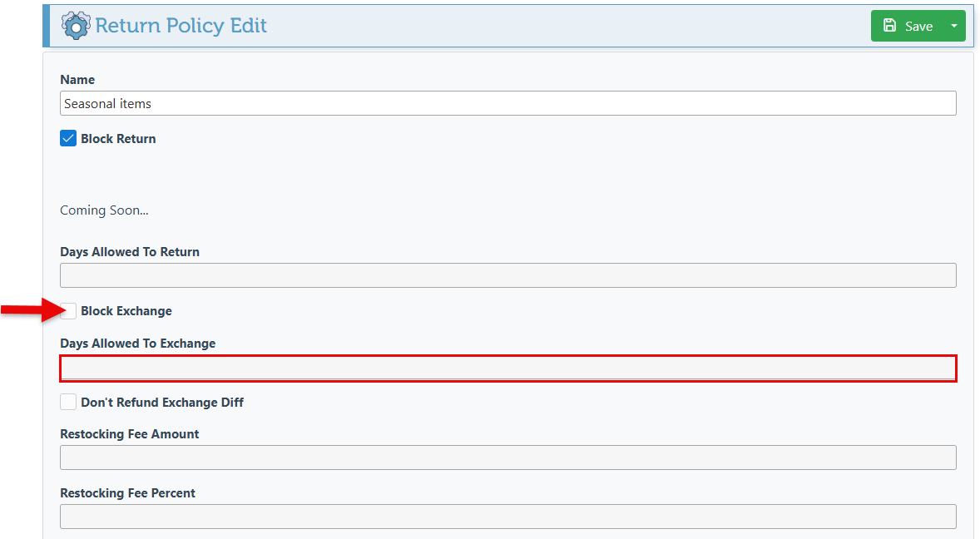The height and width of the screenshot is (539, 980).
Task: Click the Block Return label text
Action: (118, 139)
